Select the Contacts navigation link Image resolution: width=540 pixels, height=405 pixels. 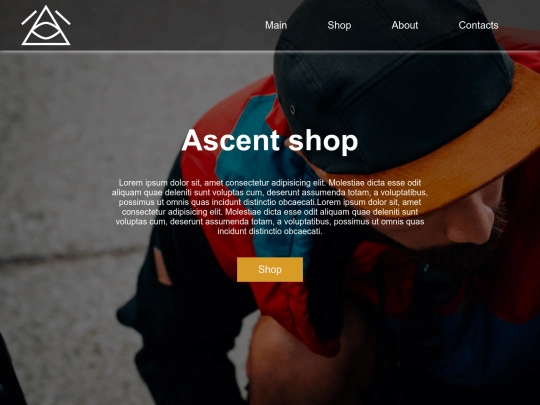(478, 25)
